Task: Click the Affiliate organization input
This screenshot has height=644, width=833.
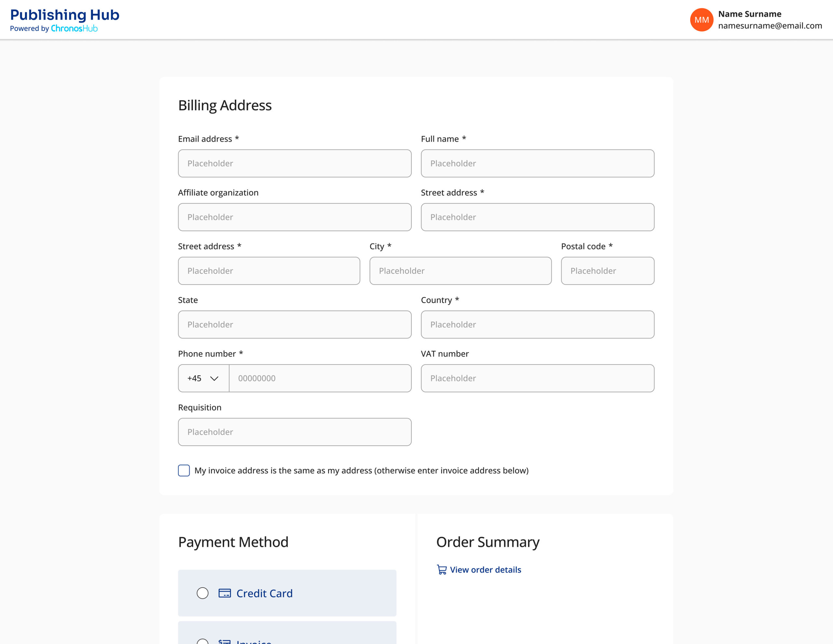Action: (x=294, y=217)
